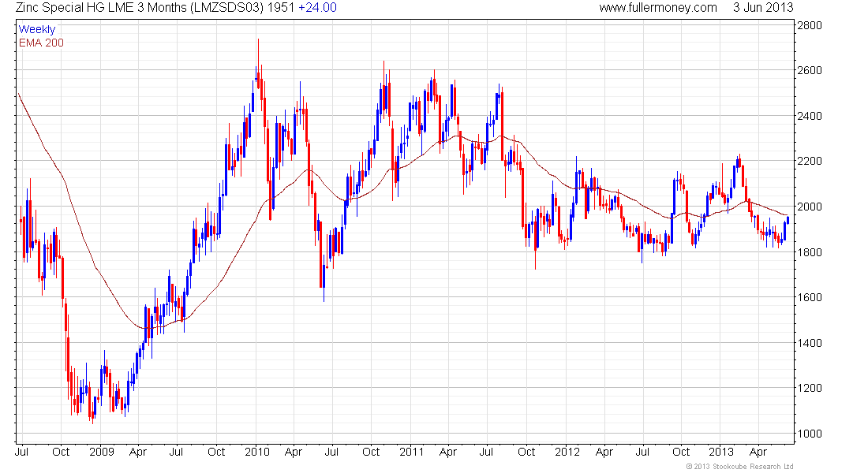
Task: Click the '© 2013 Stockcube Research Ltd' copyright text
Action: point(739,467)
